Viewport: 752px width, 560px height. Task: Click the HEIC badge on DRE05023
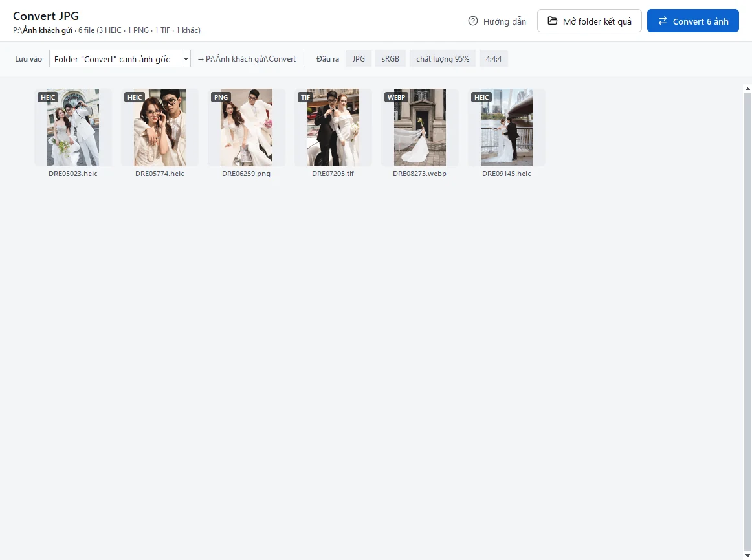coord(47,97)
